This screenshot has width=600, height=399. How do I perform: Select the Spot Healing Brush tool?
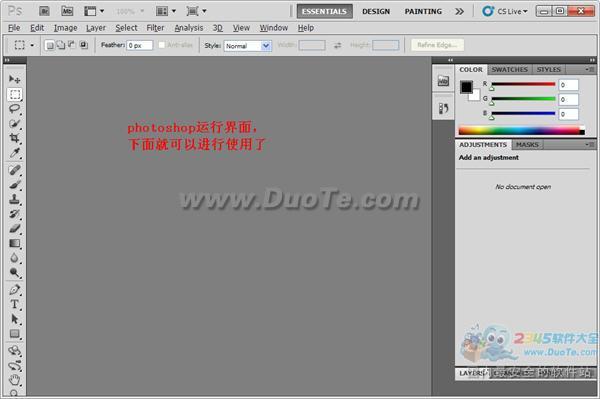pos(15,170)
